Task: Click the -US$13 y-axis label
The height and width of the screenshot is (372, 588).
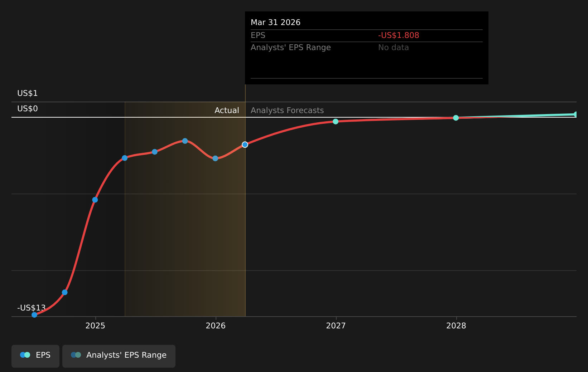Action: pyautogui.click(x=32, y=308)
